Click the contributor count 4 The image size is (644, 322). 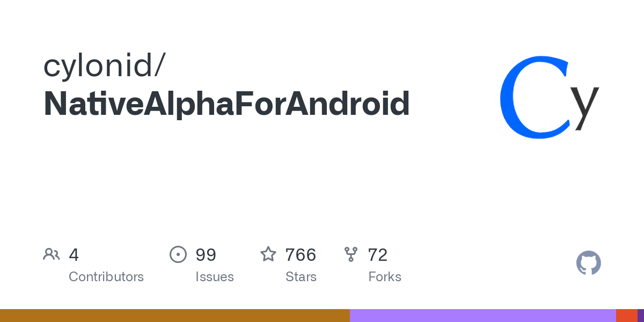(x=74, y=255)
